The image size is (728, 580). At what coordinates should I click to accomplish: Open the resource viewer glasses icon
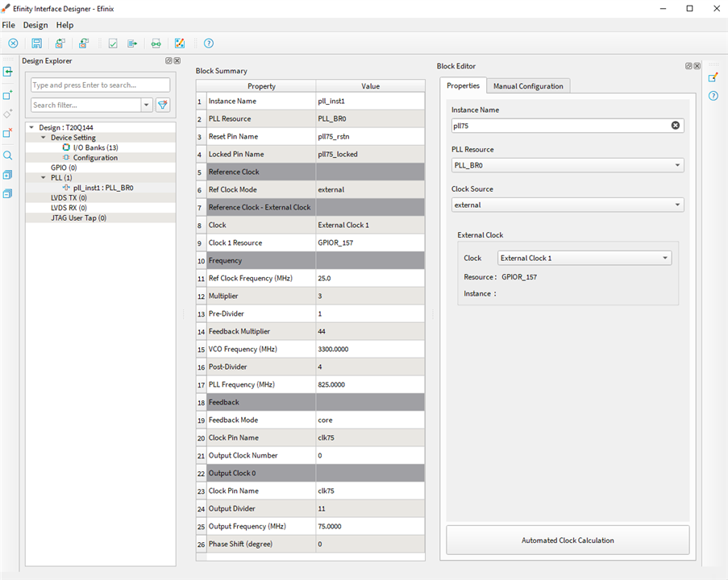(156, 43)
